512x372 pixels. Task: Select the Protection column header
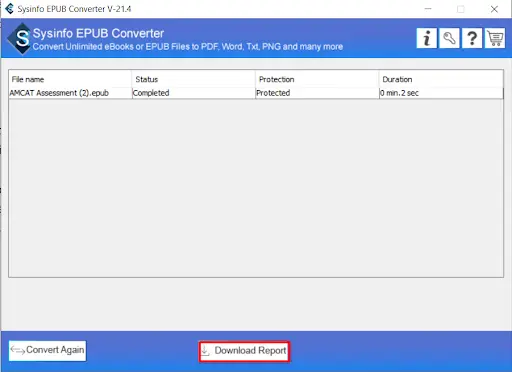click(317, 79)
